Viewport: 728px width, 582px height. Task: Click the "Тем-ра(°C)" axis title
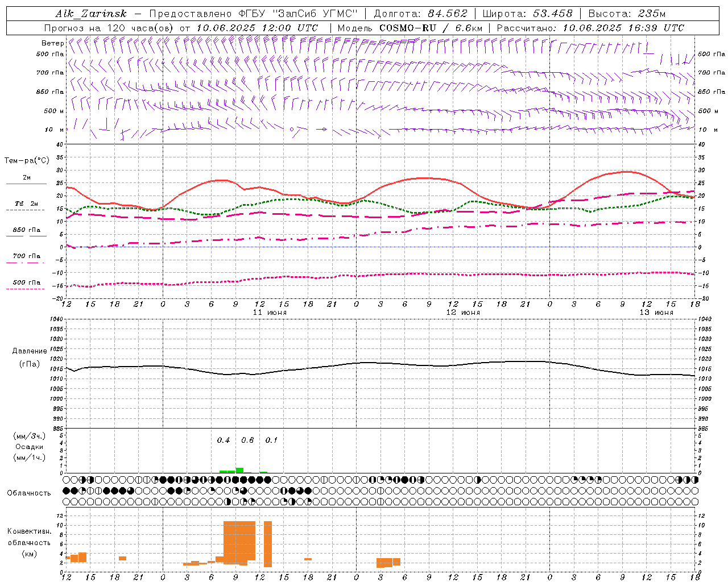26,161
